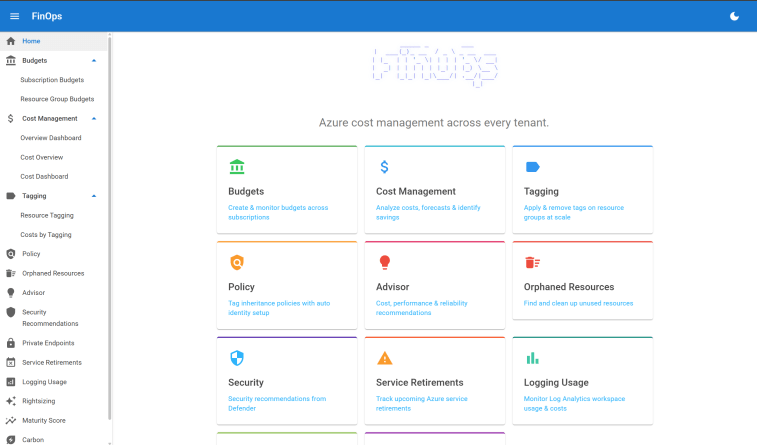Click the Budgets card bank icon
The image size is (757, 445).
tap(237, 167)
